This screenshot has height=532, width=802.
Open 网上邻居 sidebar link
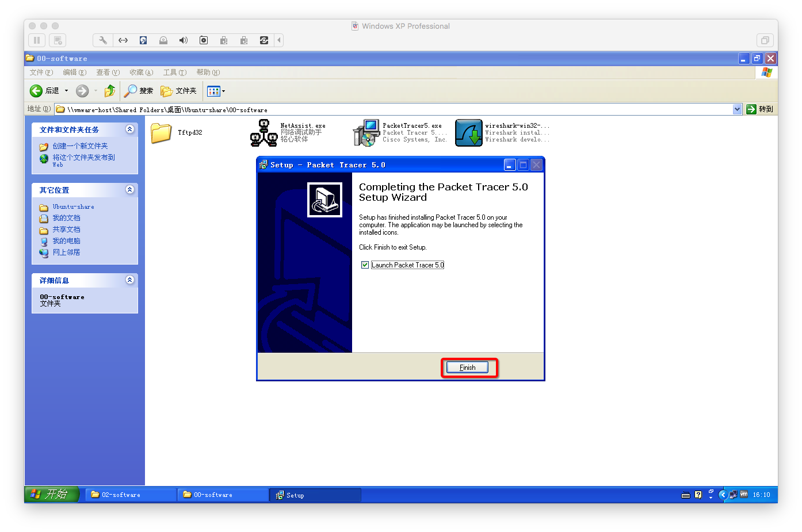tap(66, 252)
